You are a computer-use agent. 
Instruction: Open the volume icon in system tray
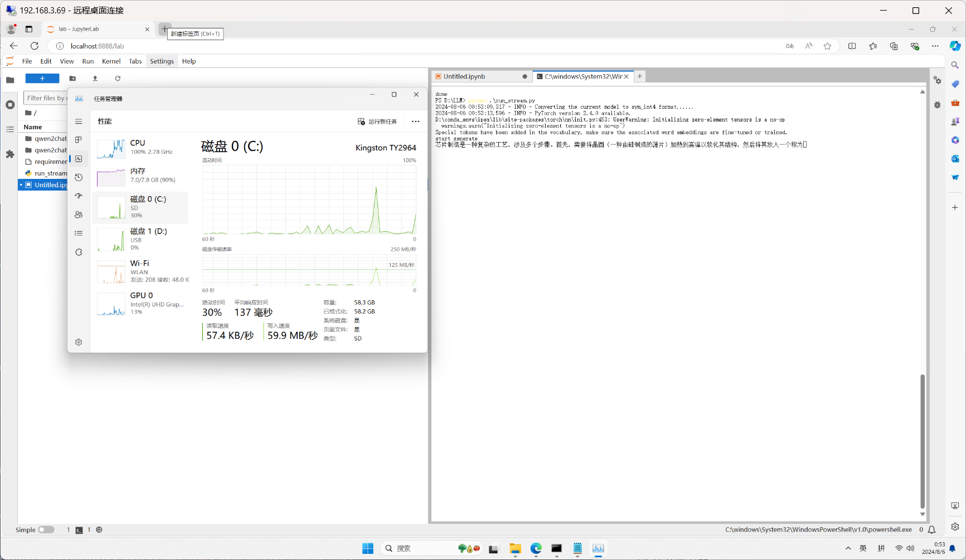(910, 548)
